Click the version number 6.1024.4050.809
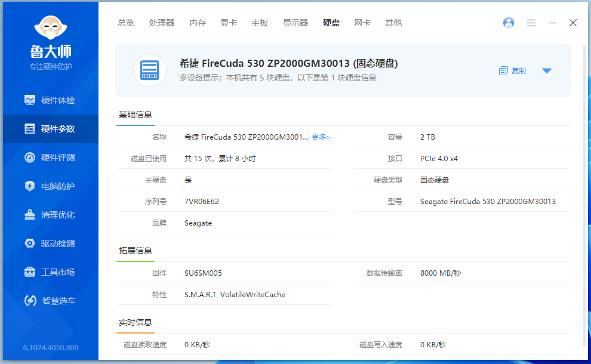Image resolution: width=591 pixels, height=364 pixels. [x=51, y=347]
